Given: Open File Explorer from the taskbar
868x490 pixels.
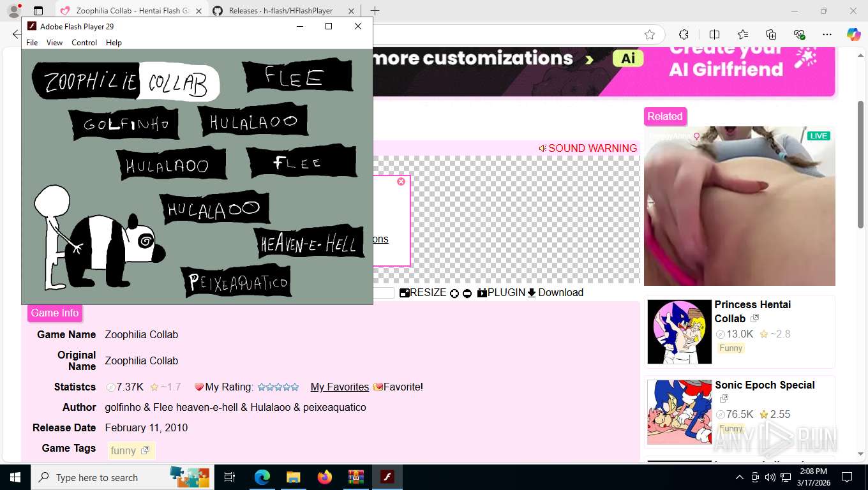Looking at the screenshot, I should click(x=293, y=477).
